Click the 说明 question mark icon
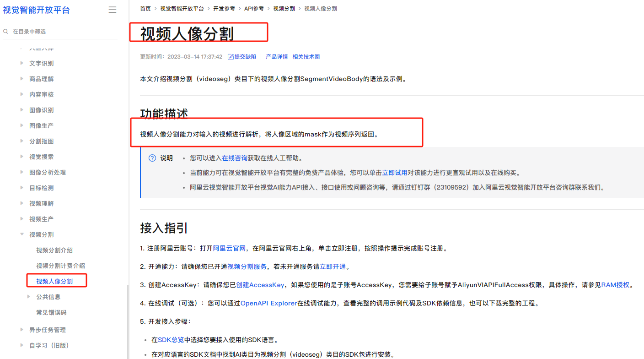The height and width of the screenshot is (359, 644). [x=152, y=158]
